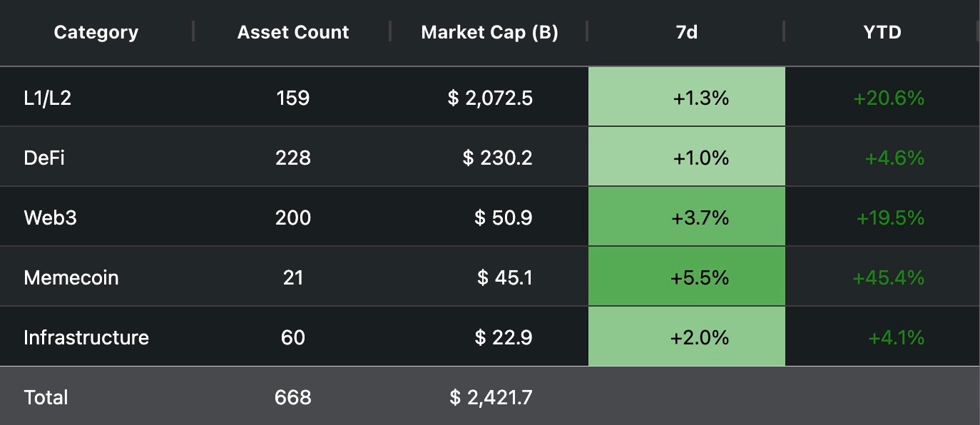Click the +3.7% Web3 7d cell
980x425 pixels.
point(687,217)
